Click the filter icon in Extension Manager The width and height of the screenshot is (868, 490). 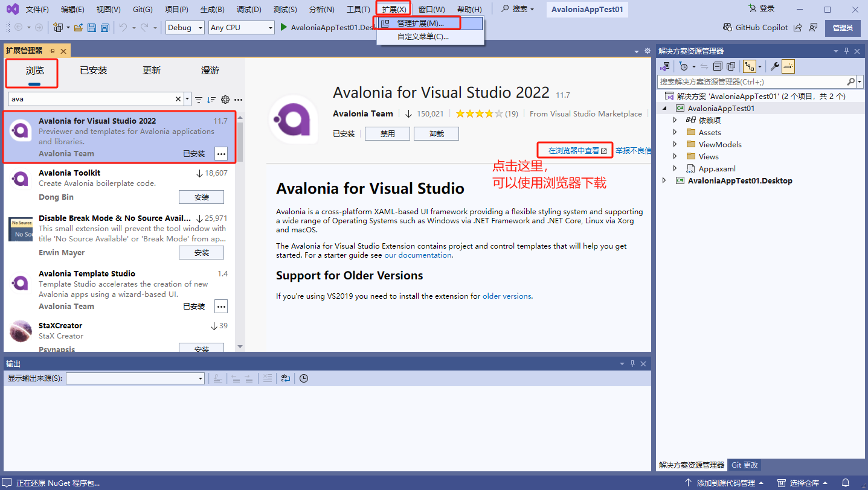(199, 100)
